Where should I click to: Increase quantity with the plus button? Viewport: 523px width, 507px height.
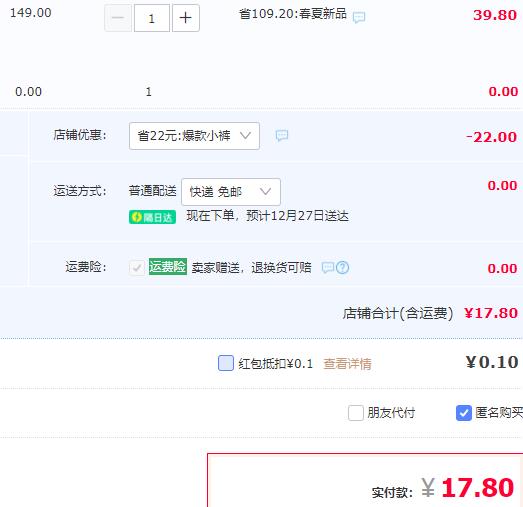pyautogui.click(x=186, y=18)
